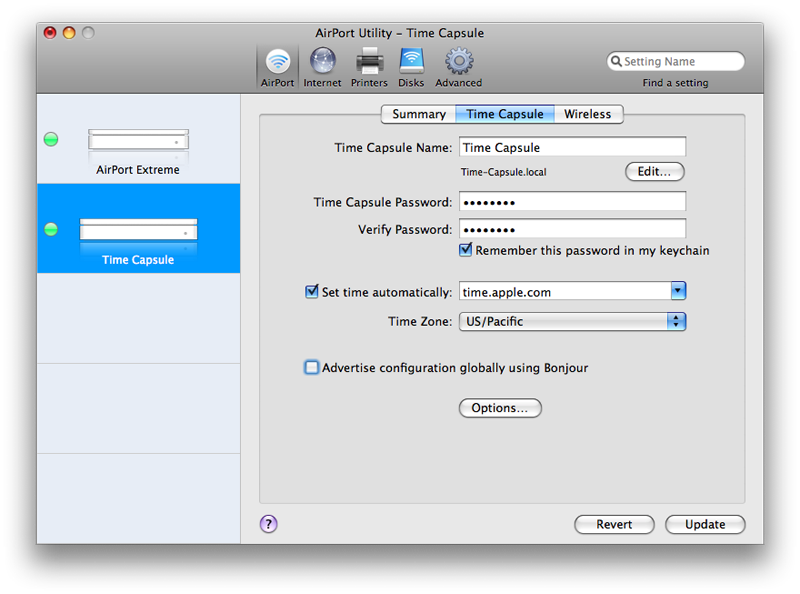The height and width of the screenshot is (594, 800).
Task: Open the US/Pacific Time Zone popup
Action: 572,321
